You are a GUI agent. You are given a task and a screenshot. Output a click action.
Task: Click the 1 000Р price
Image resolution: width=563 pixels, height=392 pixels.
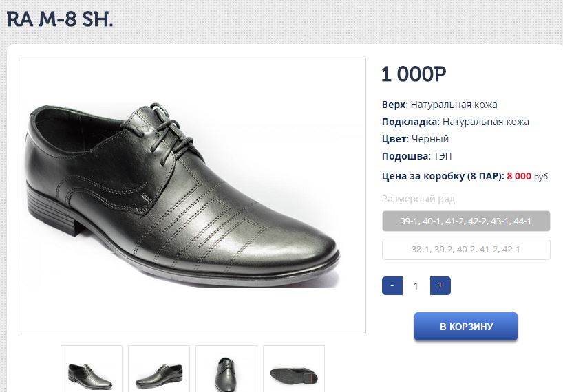414,74
